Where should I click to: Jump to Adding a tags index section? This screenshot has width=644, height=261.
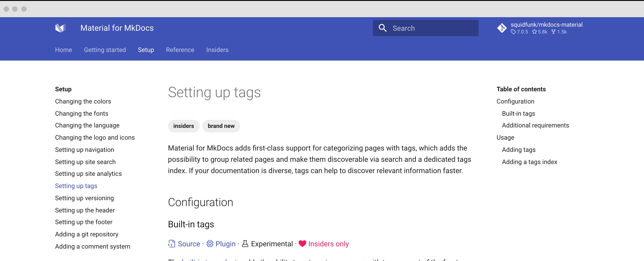tap(529, 162)
